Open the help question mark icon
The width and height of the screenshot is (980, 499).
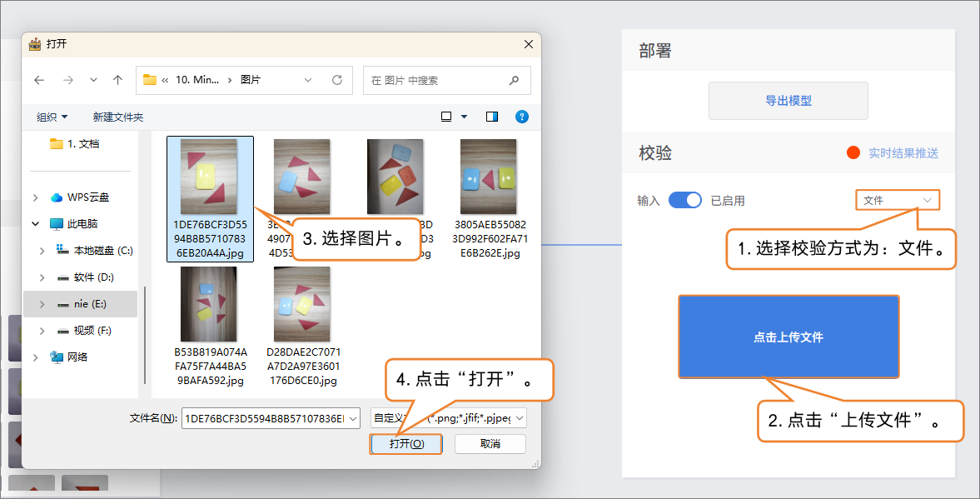point(522,117)
